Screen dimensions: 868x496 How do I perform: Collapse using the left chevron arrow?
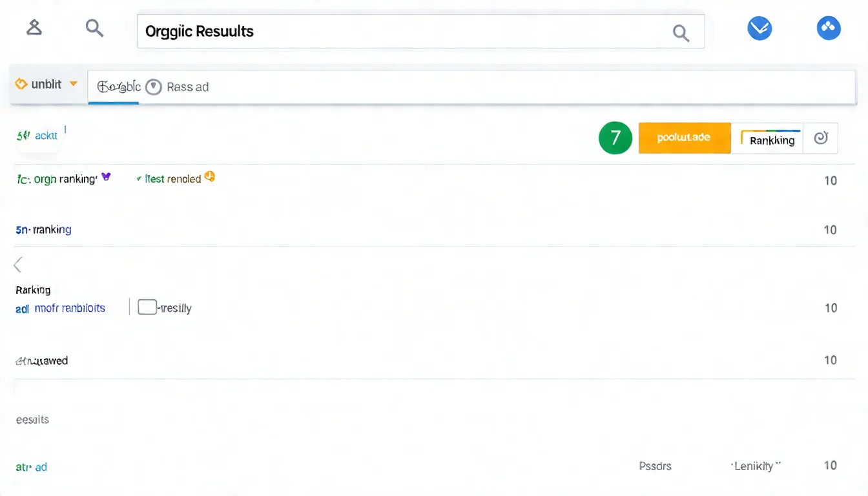coord(18,264)
